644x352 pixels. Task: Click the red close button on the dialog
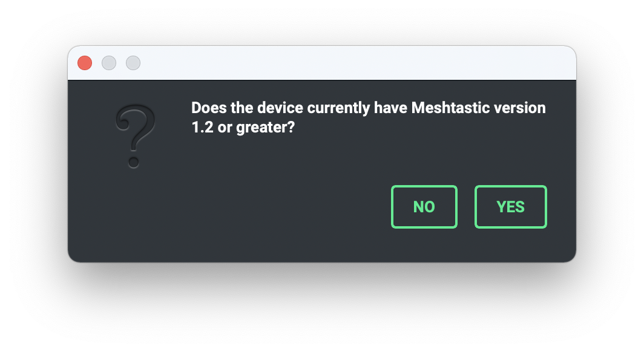click(84, 63)
